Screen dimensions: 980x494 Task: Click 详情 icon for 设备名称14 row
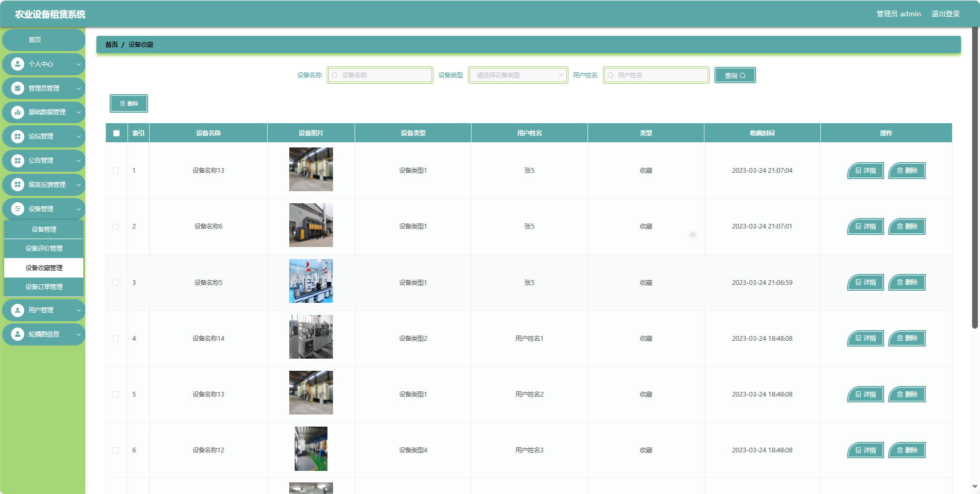coord(858,338)
